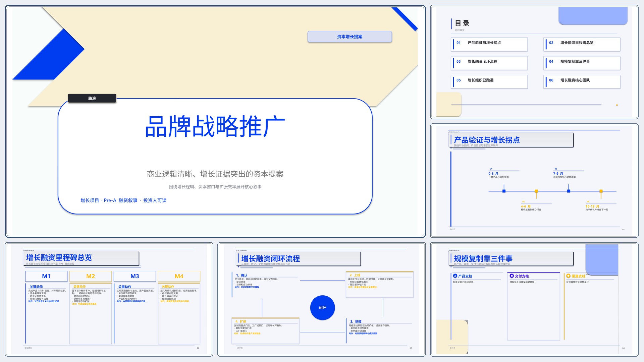Click 模板化上线确保结果稳定 under 交付支柱
This screenshot has height=362, width=644.
click(x=522, y=282)
